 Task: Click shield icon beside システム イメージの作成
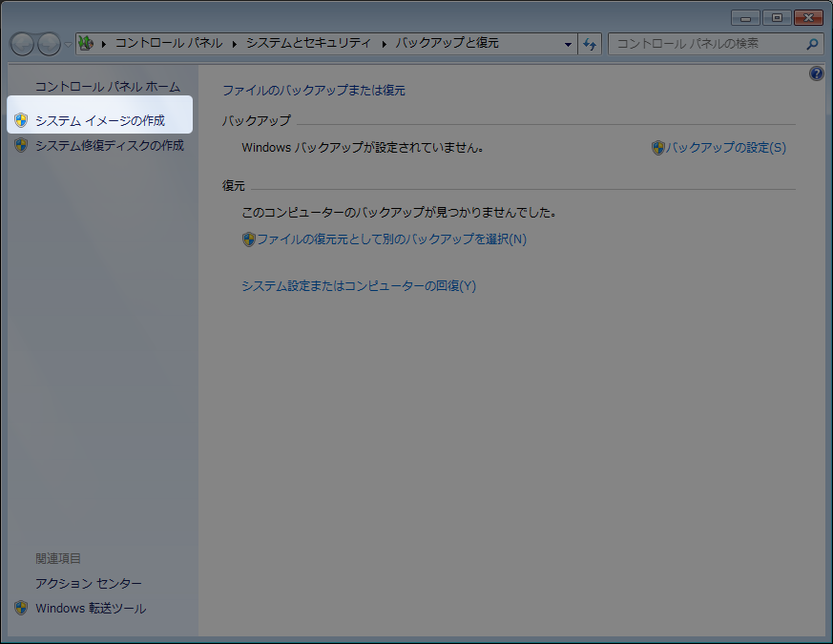21,120
